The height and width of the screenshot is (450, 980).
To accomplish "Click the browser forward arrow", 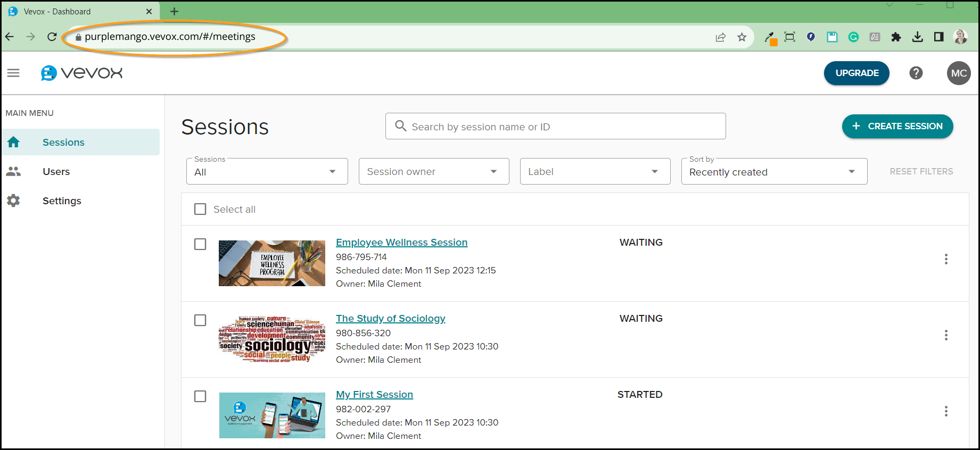I will click(x=30, y=37).
